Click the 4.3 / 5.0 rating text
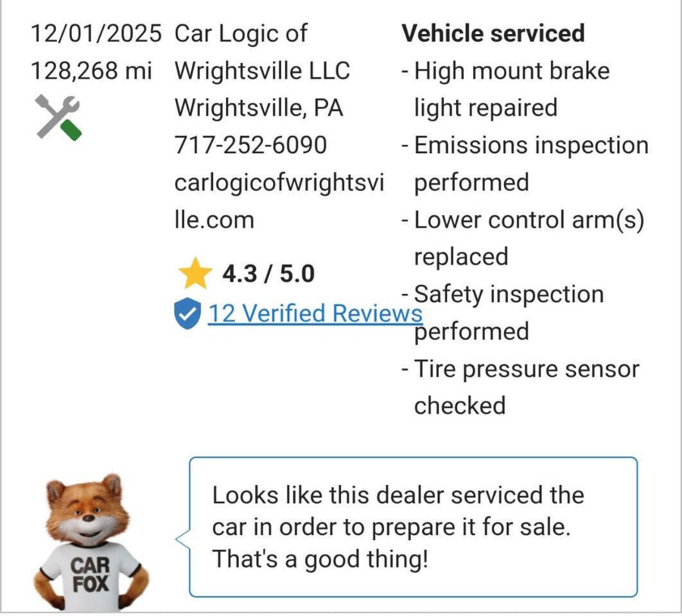This screenshot has height=616, width=682. tap(268, 275)
